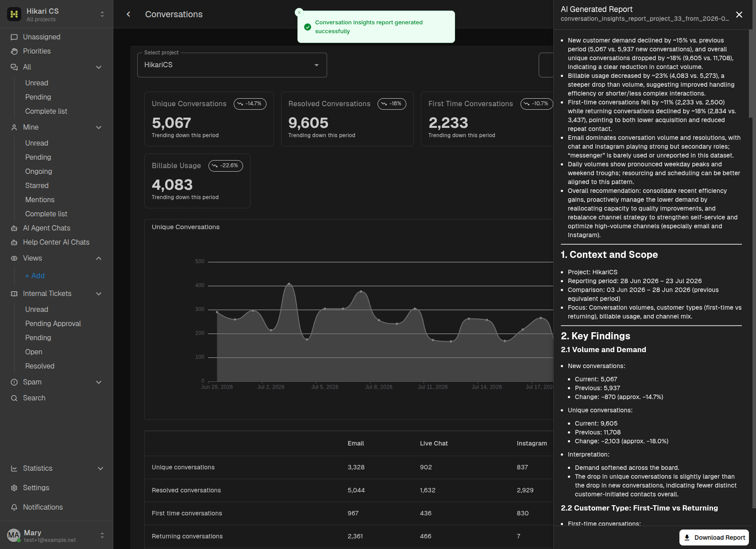Select Unread under All

tap(37, 83)
